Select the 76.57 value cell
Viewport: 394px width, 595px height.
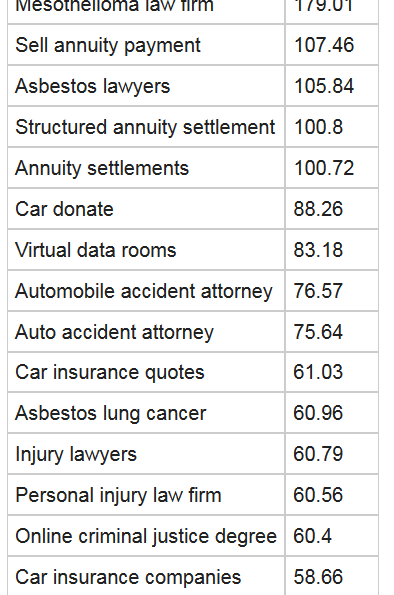point(332,291)
